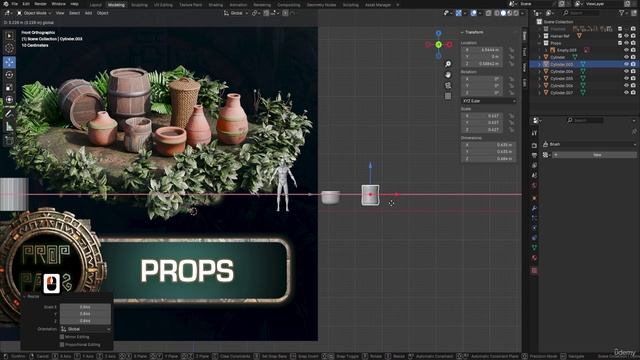Hide Cylinder.003 with its eye icon
Image resolution: width=640 pixels, height=360 pixels.
[626, 64]
